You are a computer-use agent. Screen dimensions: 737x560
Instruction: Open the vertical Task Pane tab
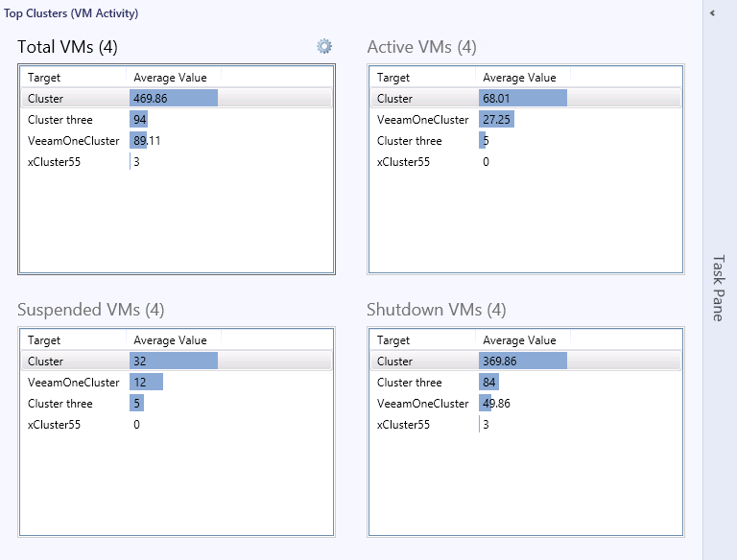(718, 288)
